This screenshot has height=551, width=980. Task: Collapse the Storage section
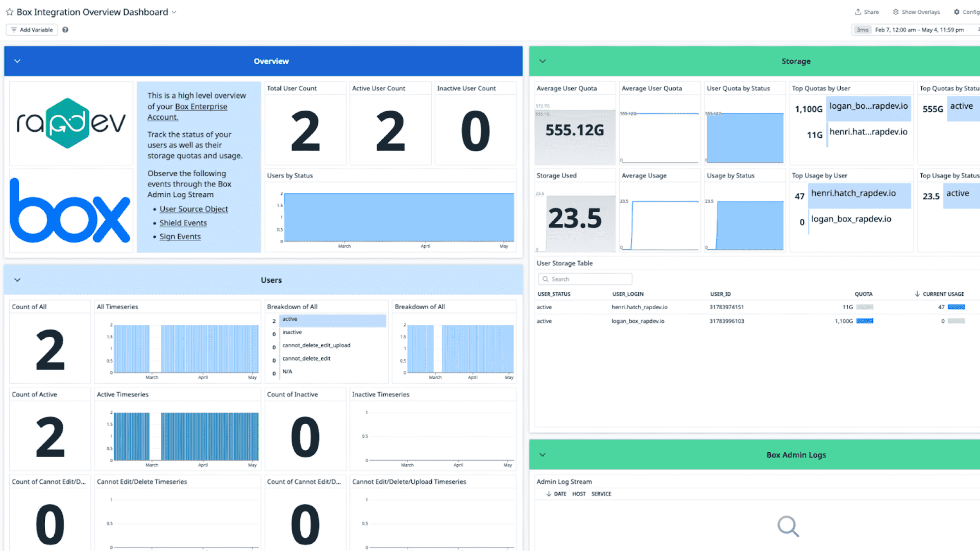[x=543, y=61]
